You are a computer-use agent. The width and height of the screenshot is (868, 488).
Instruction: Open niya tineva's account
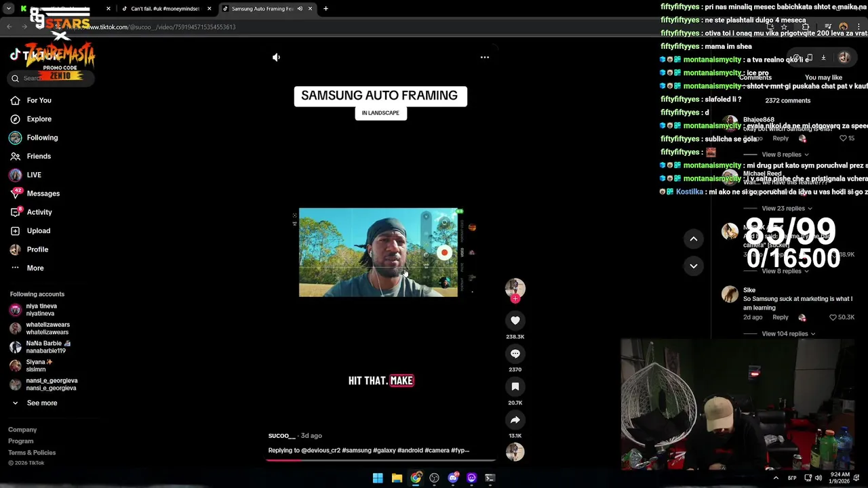click(x=41, y=310)
